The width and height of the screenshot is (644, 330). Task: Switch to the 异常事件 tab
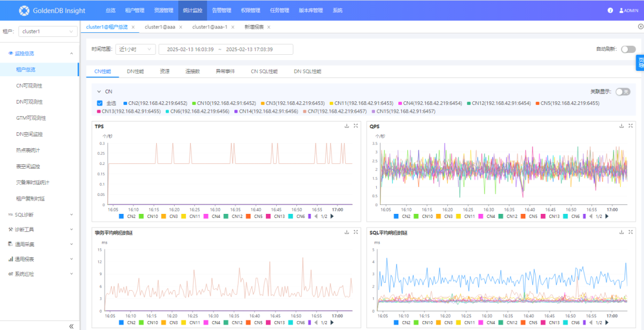[x=225, y=71]
